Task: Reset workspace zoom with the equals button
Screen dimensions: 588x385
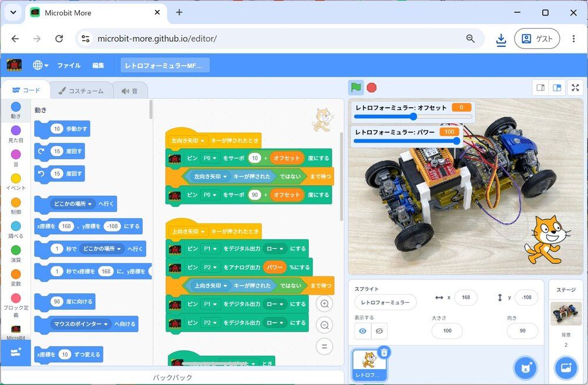Action: (x=325, y=346)
